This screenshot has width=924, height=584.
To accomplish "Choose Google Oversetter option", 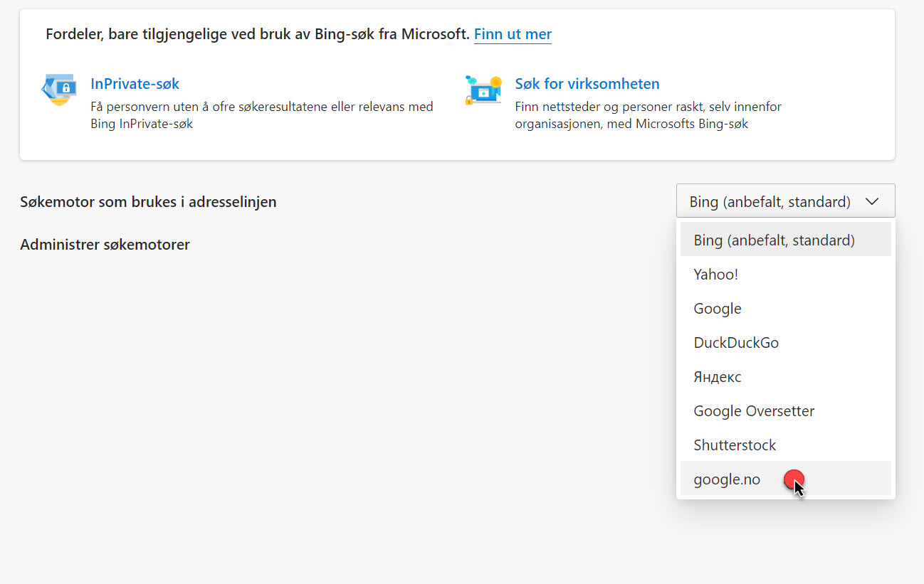I will (x=785, y=410).
